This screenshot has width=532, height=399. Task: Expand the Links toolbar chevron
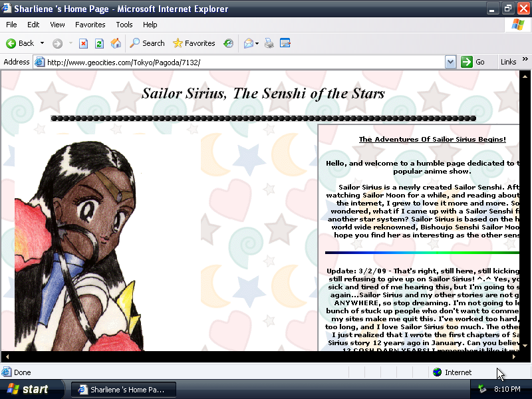point(525,59)
